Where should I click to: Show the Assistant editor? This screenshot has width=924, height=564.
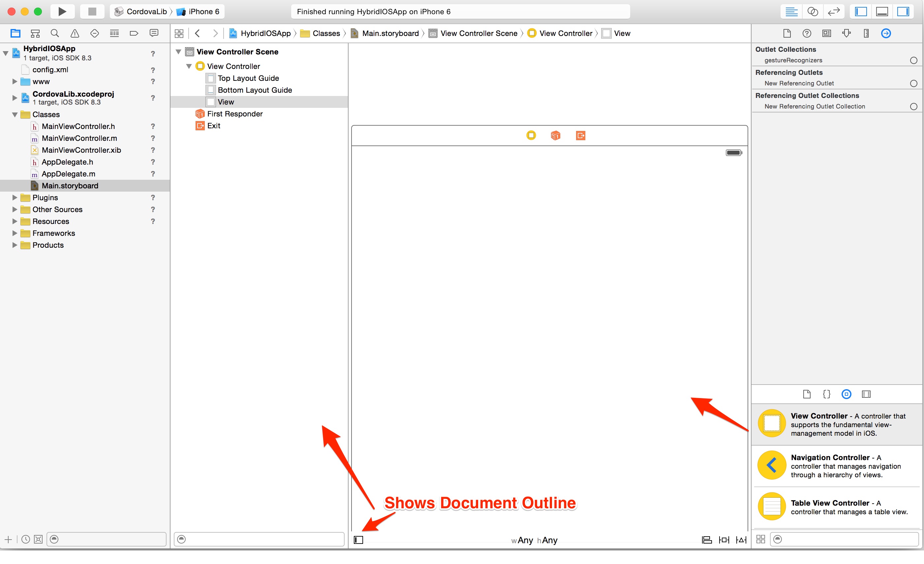click(x=812, y=12)
